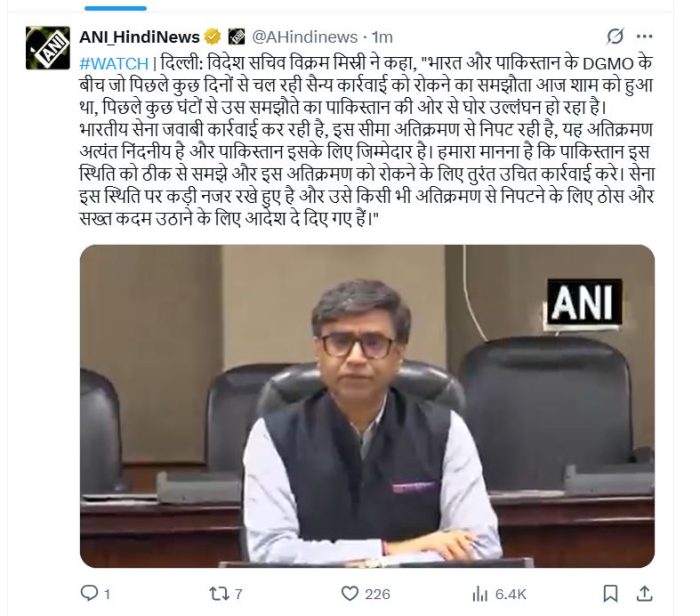
Task: Open ANI_HindiNews display name
Action: [139, 37]
